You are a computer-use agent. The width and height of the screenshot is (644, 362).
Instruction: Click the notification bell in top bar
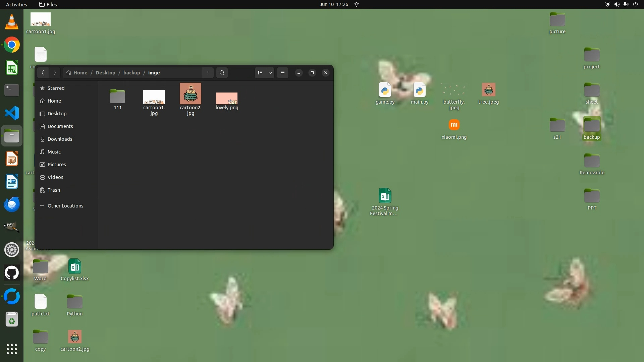coord(357,4)
